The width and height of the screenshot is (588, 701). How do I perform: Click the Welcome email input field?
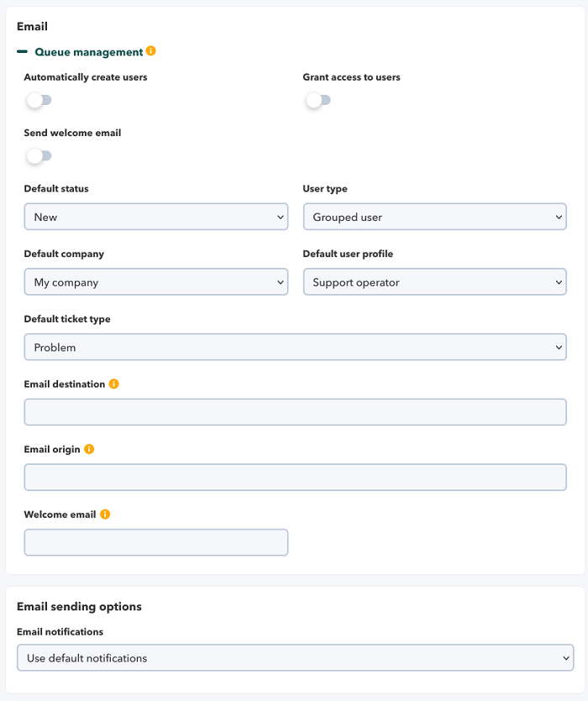pyautogui.click(x=156, y=542)
